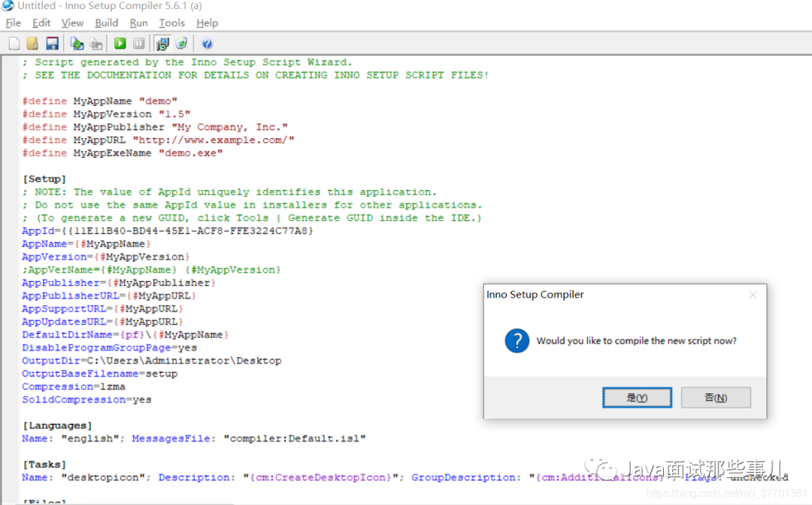Toggle the Target Uninstall toolbar icon
The height and width of the screenshot is (505, 812).
click(x=182, y=44)
